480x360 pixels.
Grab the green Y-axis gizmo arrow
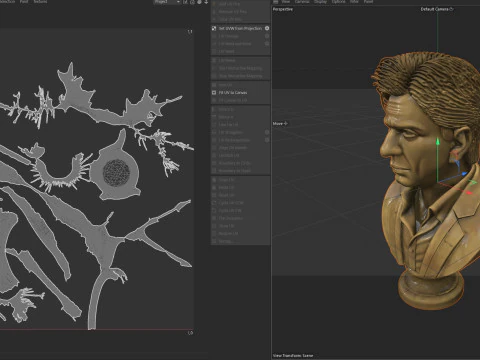tap(438, 142)
